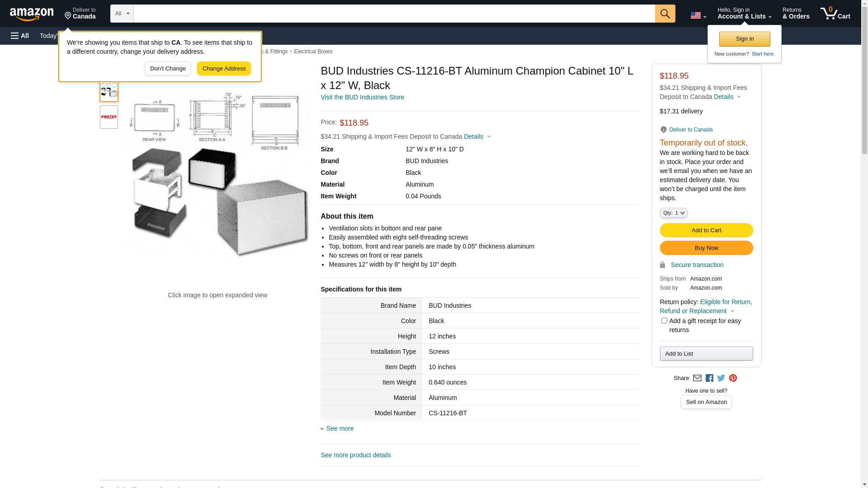Click Deliver to Canada location link

pos(690,130)
